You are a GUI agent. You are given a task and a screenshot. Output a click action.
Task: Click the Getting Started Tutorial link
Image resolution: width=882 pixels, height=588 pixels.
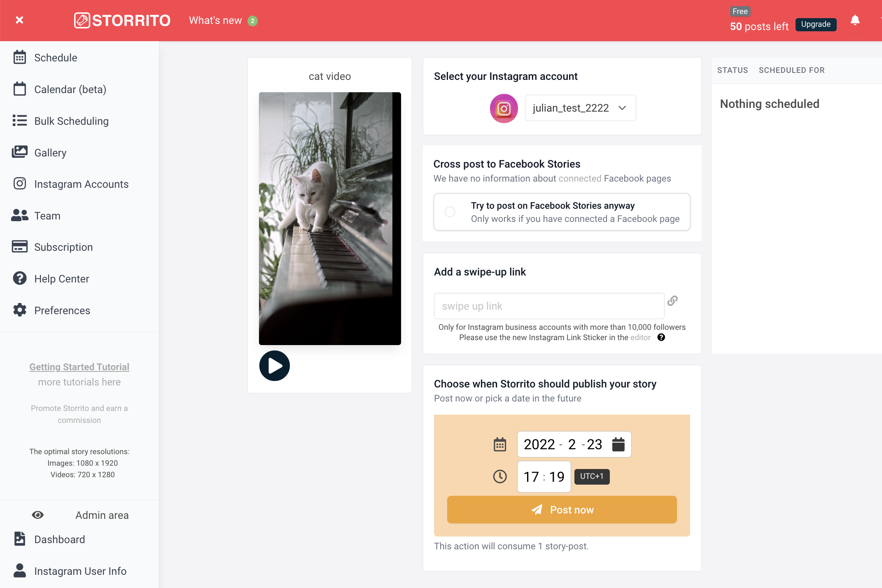click(x=79, y=367)
